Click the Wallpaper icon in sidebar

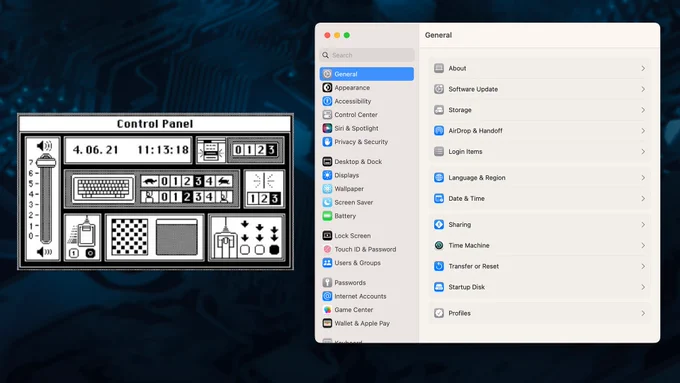coord(327,189)
